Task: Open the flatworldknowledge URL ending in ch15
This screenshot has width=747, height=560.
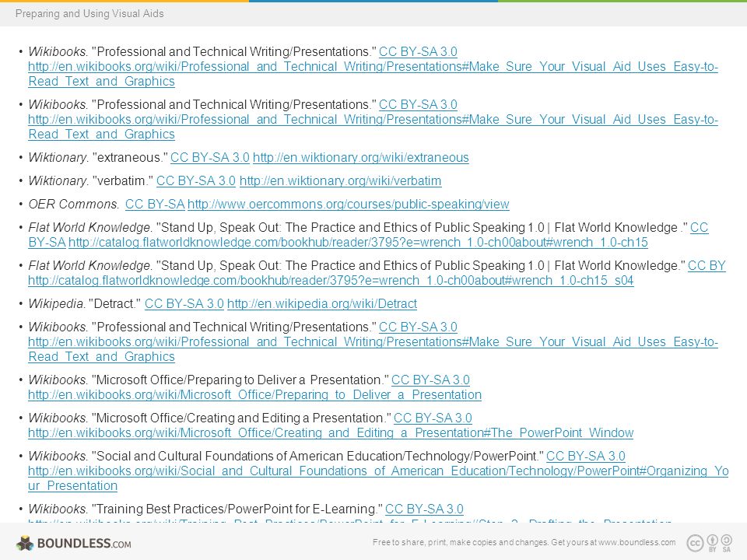Action: tap(358, 243)
